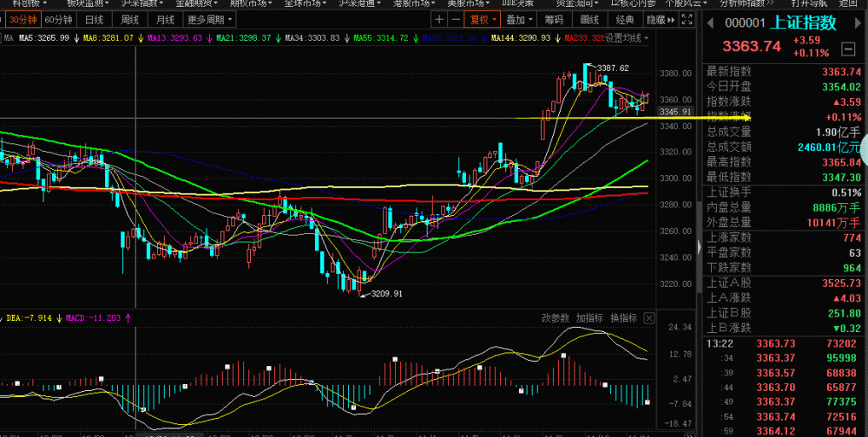Open 全球市场 menu dropdown
Screen dimensions: 868x437
tap(306, 3)
